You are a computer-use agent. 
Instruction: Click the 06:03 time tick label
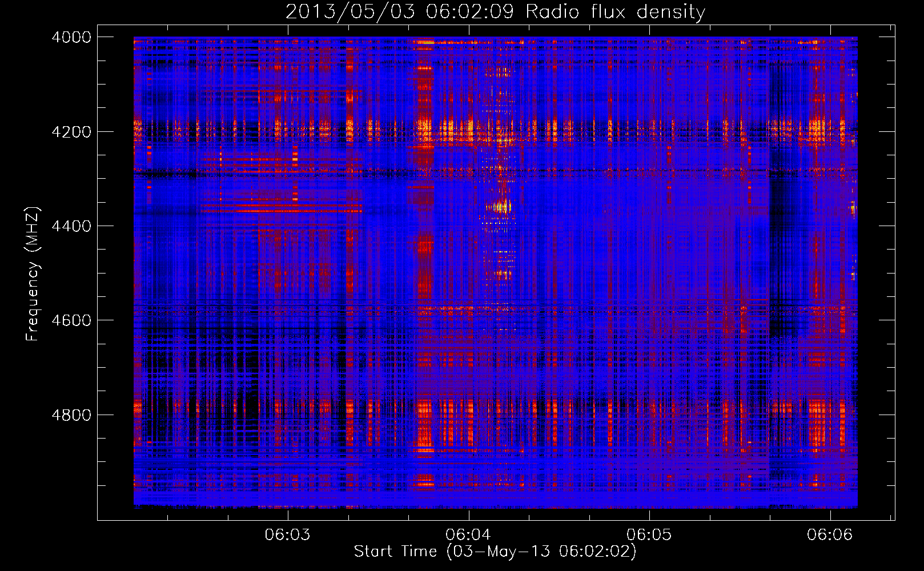pyautogui.click(x=288, y=534)
